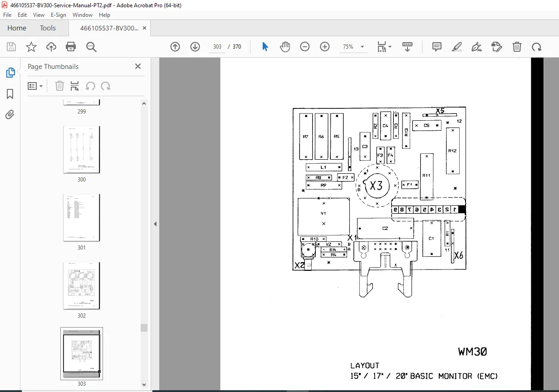This screenshot has width=559, height=392.
Task: Delete with the toolbar trash icon
Action: click(517, 47)
